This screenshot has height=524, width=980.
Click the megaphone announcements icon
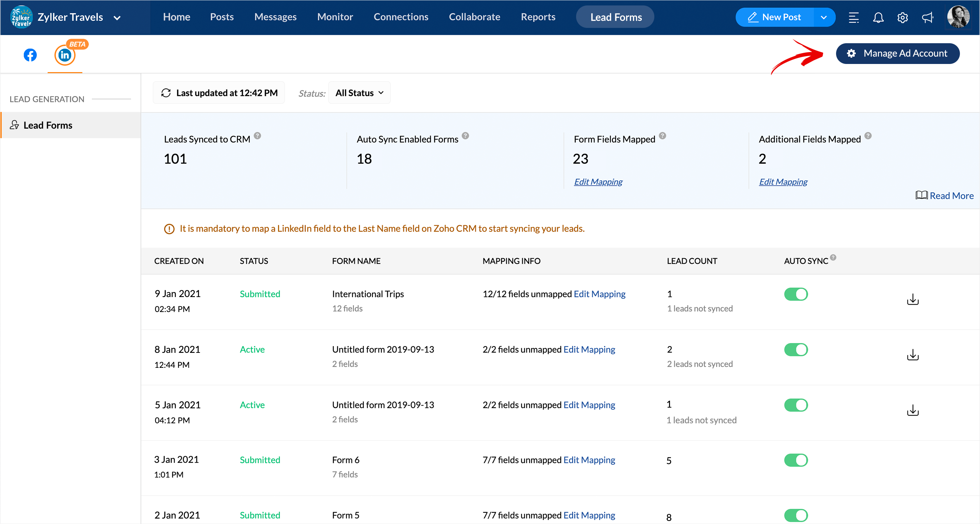(x=927, y=17)
